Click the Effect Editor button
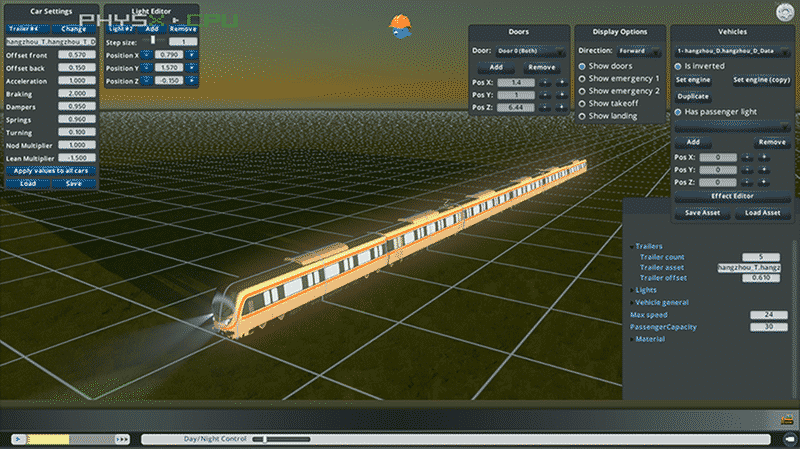 coord(732,197)
